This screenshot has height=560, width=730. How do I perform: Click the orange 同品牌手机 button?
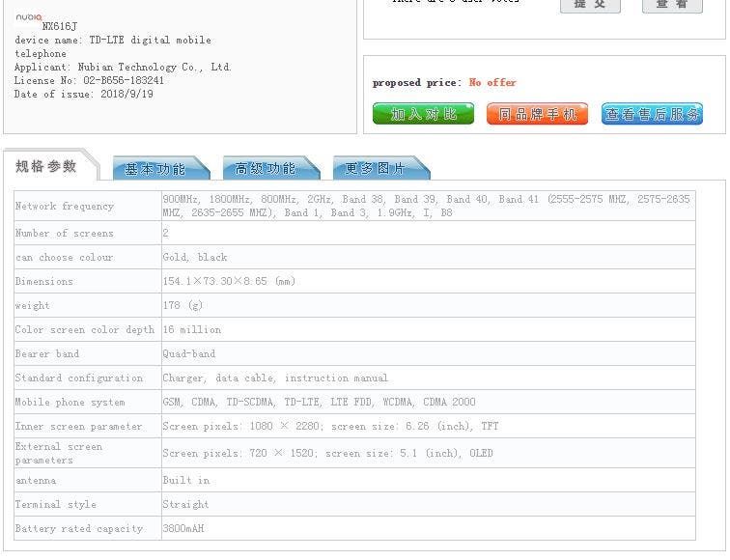pos(537,114)
